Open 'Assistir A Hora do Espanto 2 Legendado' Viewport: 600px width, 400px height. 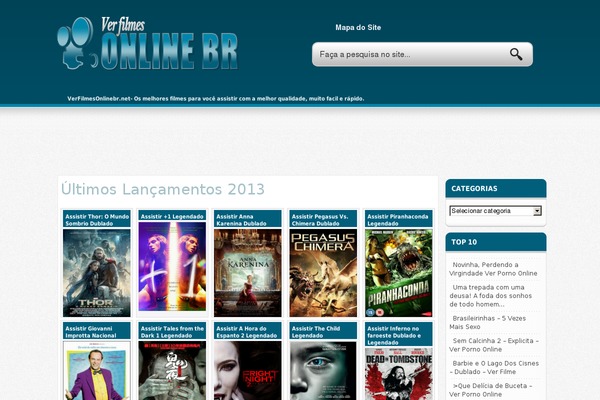(246, 332)
